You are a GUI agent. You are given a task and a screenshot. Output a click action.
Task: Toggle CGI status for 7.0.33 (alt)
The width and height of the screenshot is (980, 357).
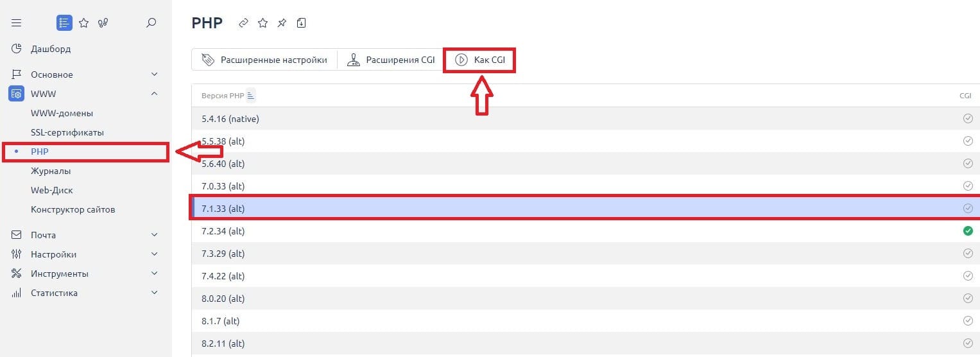[x=968, y=186]
